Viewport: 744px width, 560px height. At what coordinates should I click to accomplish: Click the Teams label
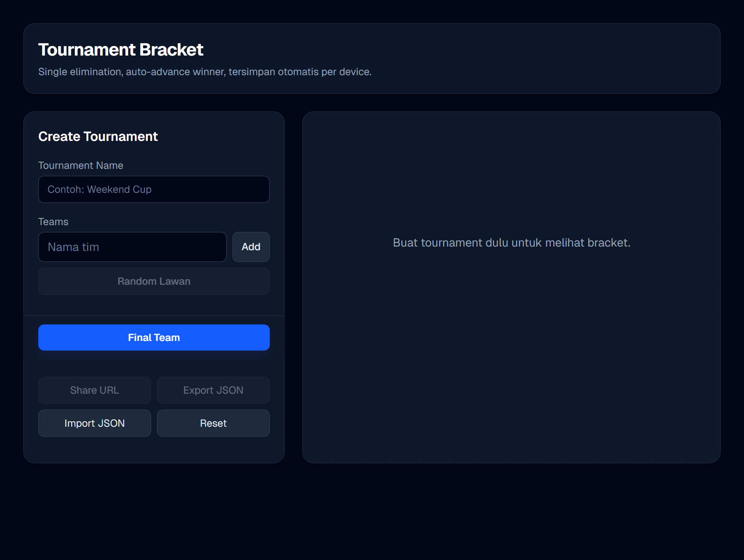coord(53,222)
